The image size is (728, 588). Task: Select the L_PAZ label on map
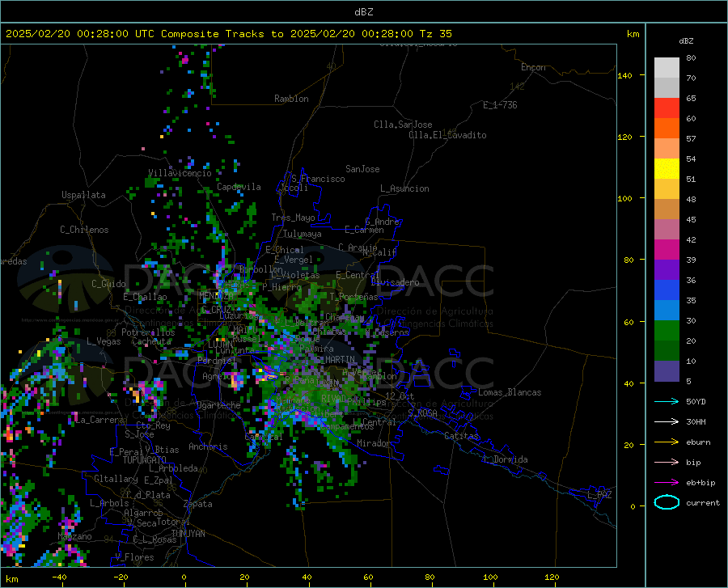[x=599, y=495]
